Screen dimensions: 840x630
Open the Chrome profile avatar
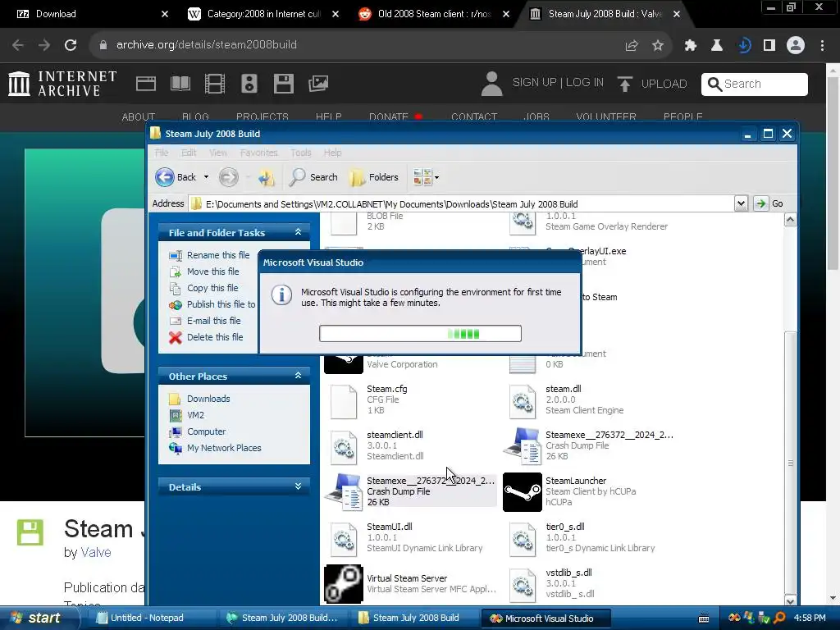(x=796, y=45)
